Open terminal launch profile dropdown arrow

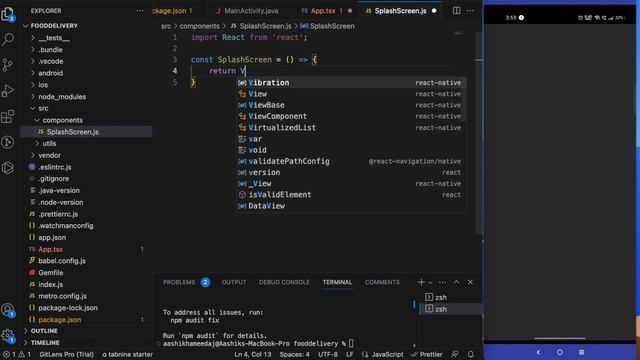click(x=430, y=282)
